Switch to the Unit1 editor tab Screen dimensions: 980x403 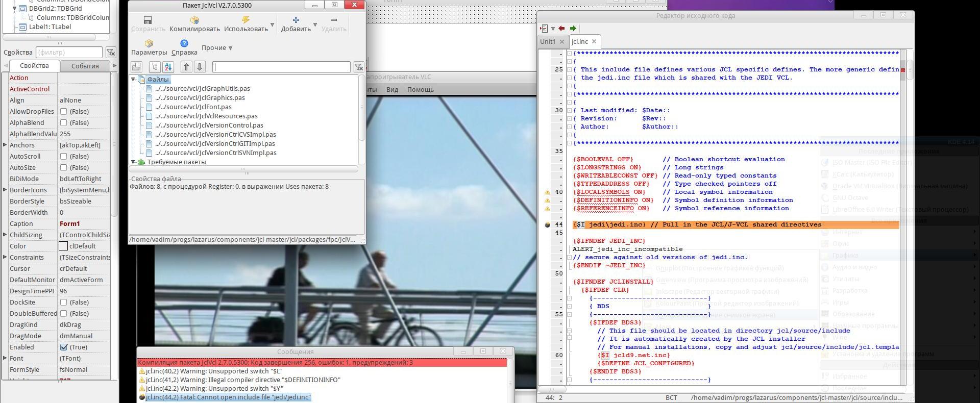(x=548, y=42)
